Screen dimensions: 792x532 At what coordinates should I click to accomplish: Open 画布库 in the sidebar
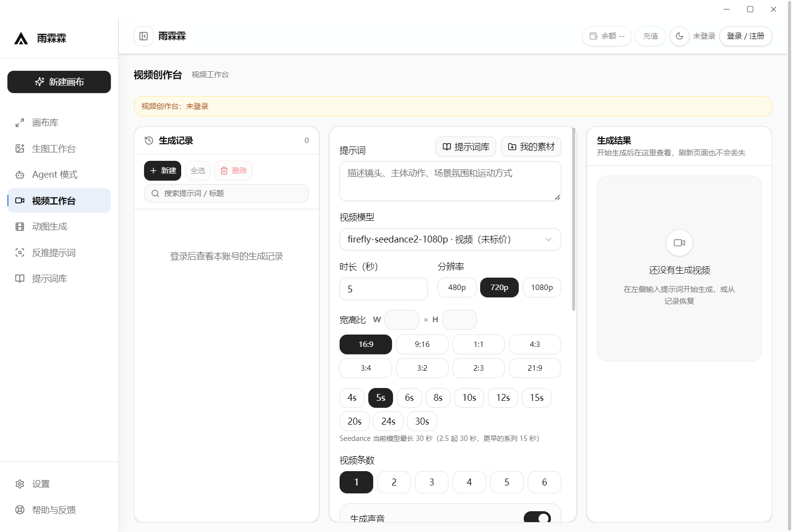[59, 123]
